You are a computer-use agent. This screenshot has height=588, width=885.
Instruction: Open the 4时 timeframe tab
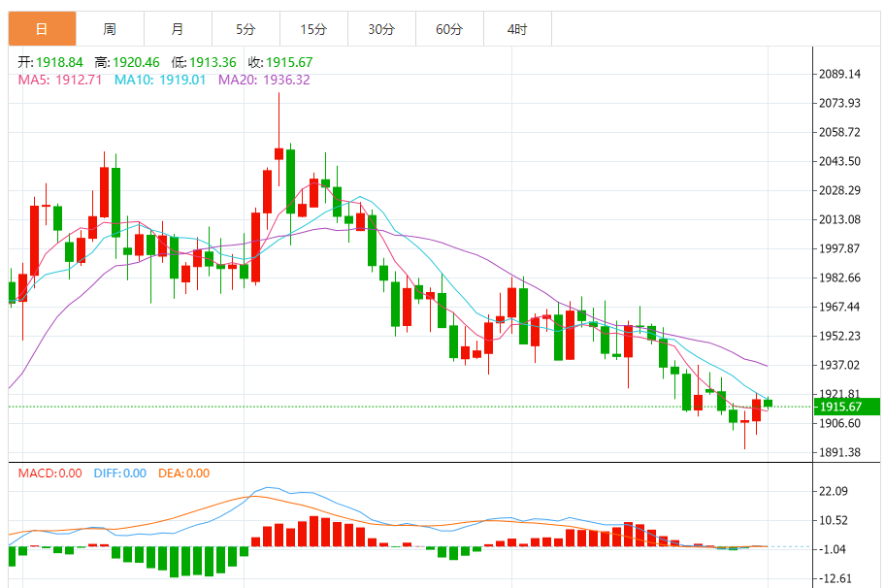(517, 29)
